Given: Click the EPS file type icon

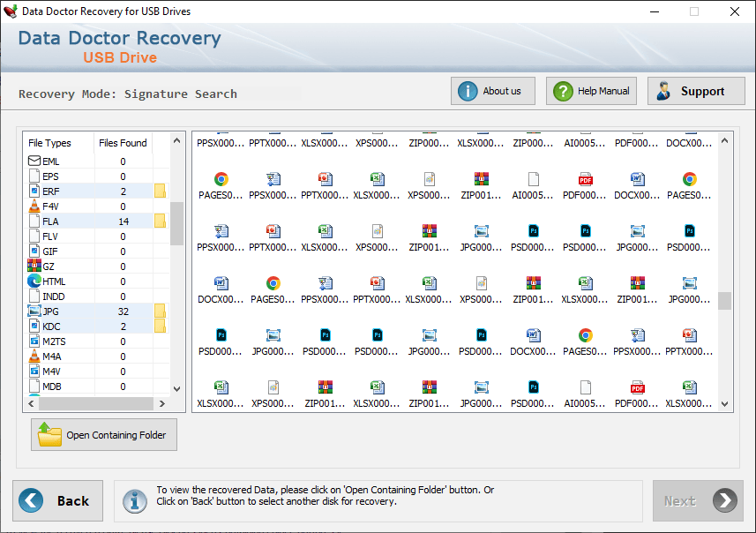Looking at the screenshot, I should [34, 176].
